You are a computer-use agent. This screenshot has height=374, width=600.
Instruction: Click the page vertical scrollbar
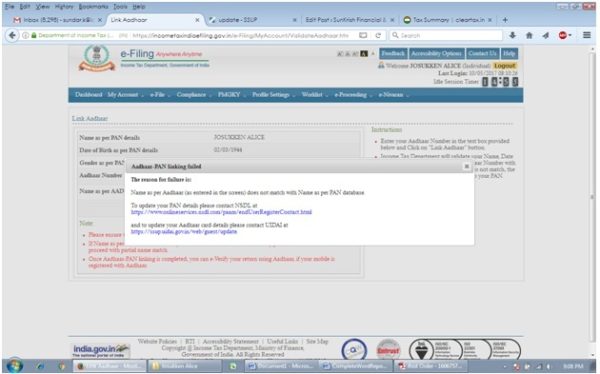tap(592, 196)
